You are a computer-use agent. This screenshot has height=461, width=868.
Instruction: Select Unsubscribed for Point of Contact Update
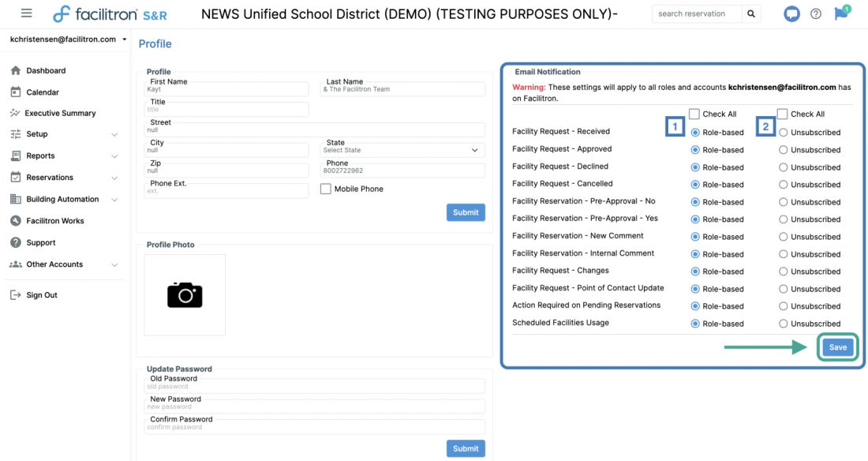[x=784, y=289]
